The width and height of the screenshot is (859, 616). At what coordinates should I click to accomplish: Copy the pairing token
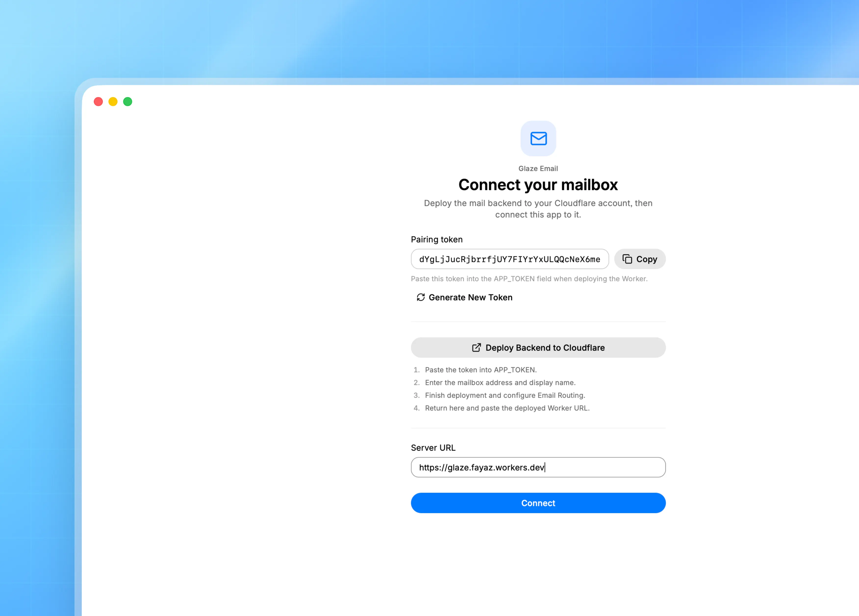pyautogui.click(x=640, y=259)
